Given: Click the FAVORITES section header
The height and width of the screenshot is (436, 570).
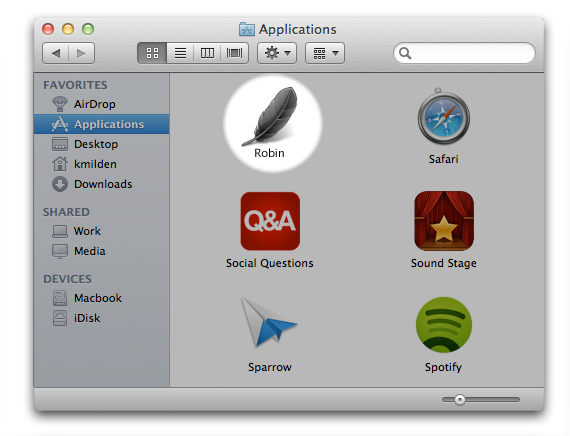Looking at the screenshot, I should (x=75, y=85).
